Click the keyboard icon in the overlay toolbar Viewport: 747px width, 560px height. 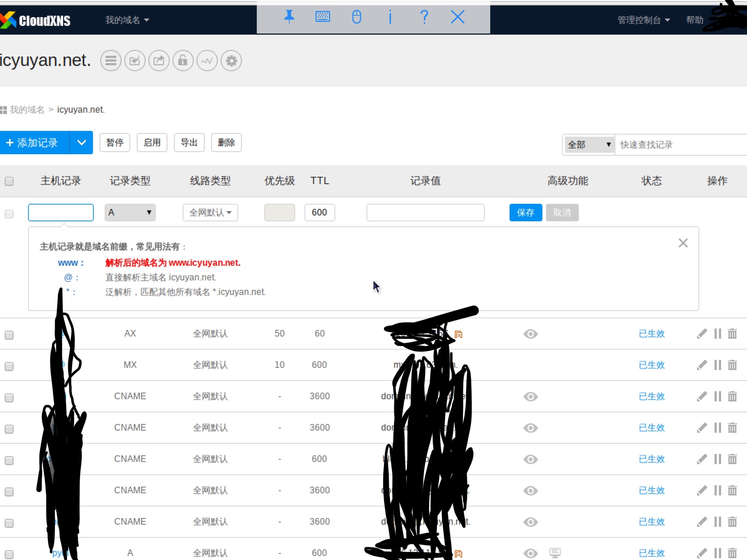[322, 17]
